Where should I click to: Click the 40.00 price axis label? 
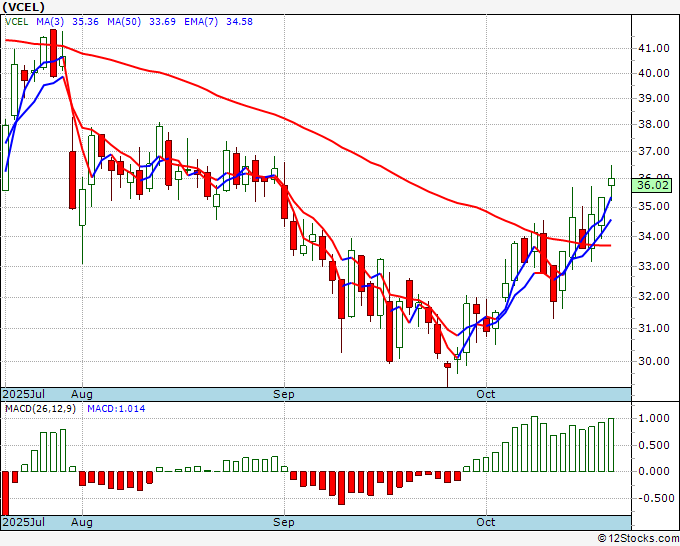click(654, 73)
